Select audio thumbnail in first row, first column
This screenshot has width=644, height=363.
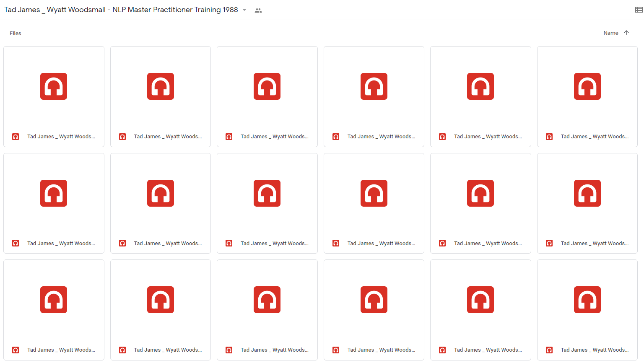(54, 86)
